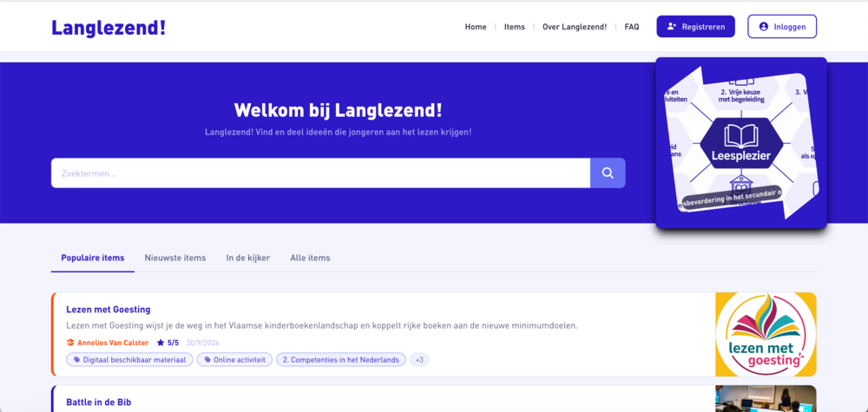Image resolution: width=868 pixels, height=412 pixels.
Task: Open the Lezen met Goesting item title
Action: [108, 309]
